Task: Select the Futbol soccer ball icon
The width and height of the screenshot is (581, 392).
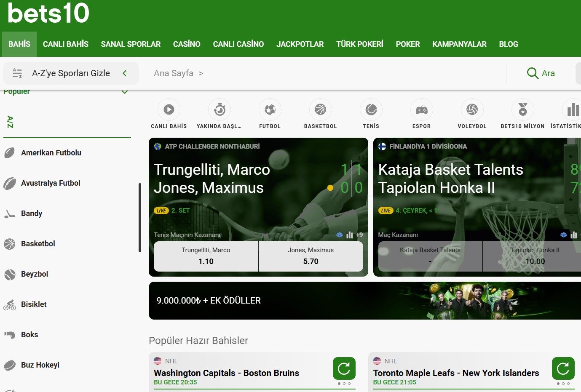Action: [x=270, y=109]
